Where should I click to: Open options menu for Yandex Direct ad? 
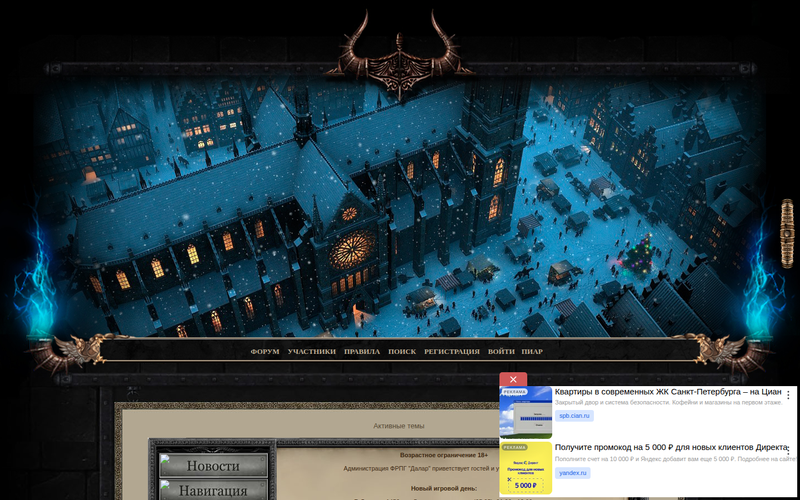788,449
